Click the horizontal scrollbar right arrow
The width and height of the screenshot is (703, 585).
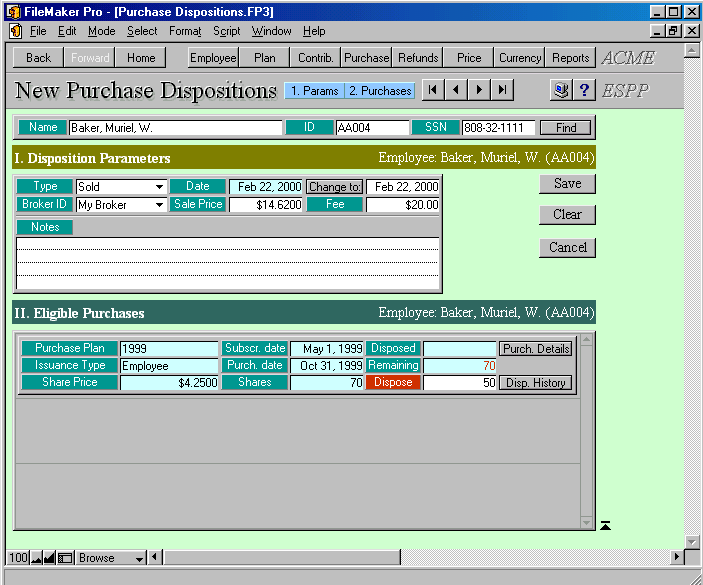point(677,557)
